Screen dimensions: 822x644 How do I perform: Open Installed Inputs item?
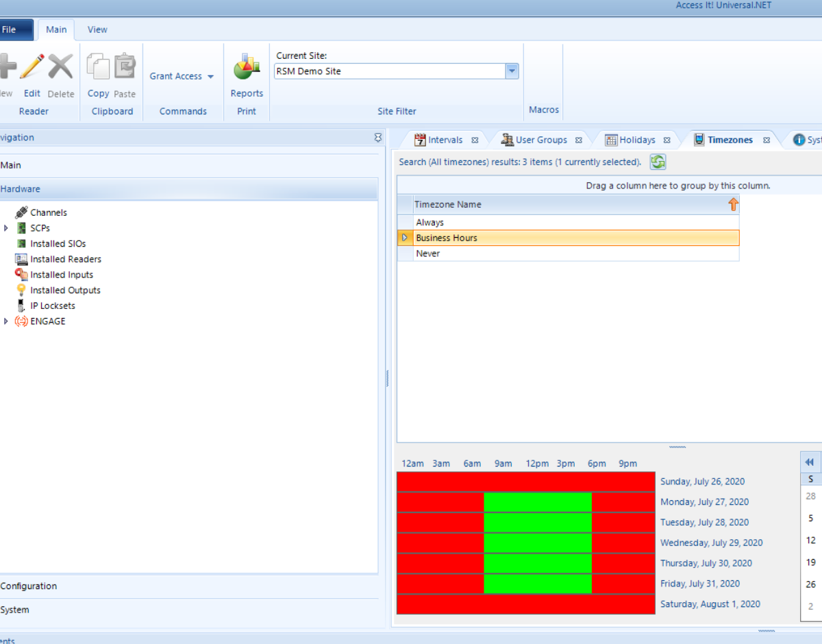(x=62, y=275)
